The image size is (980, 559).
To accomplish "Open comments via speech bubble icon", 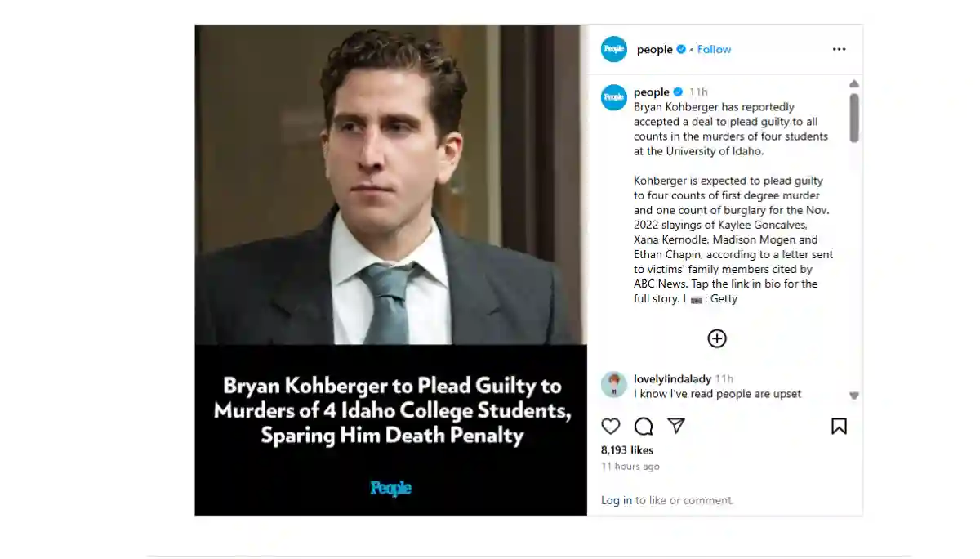I will tap(644, 426).
